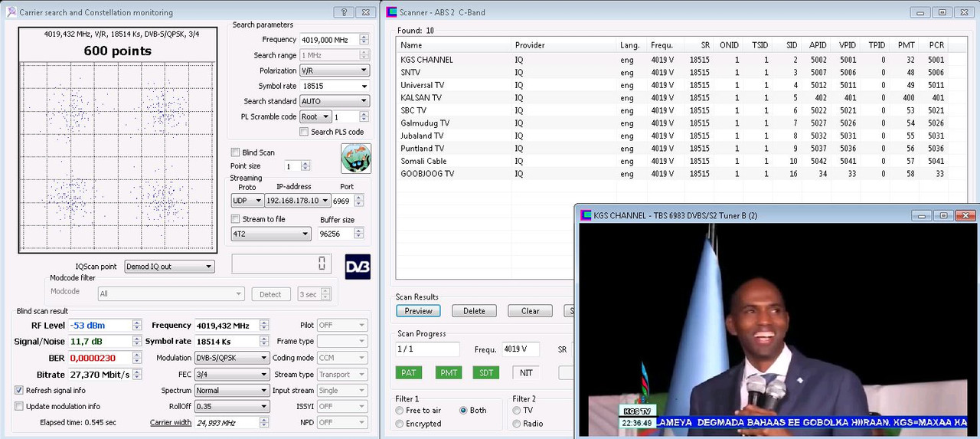Open IQScan point Demod IQ out dropdown
Image resolution: width=980 pixels, height=439 pixels.
coord(169,267)
